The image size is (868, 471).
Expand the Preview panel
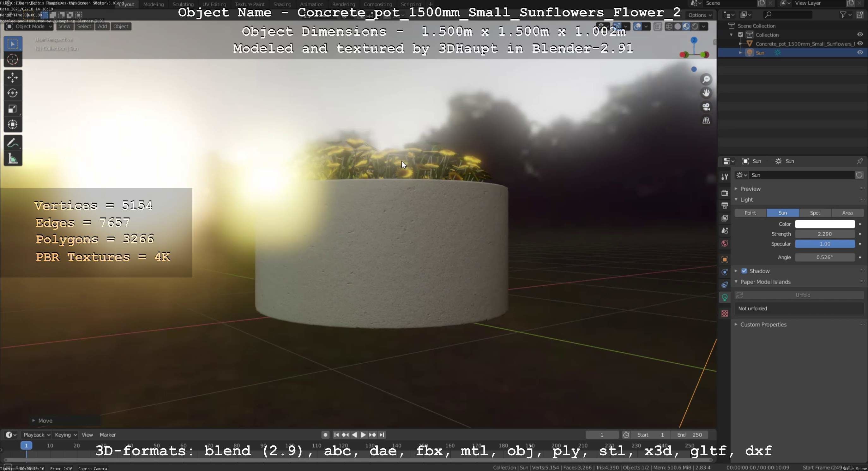coord(750,189)
